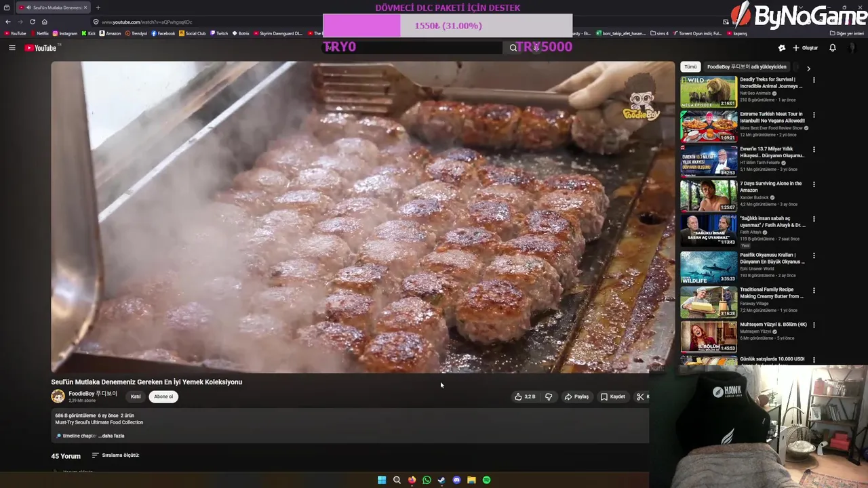Open Evren'in 13.7 Milyar Yıllık Hikayesi video
This screenshot has width=868, height=488.
[709, 161]
